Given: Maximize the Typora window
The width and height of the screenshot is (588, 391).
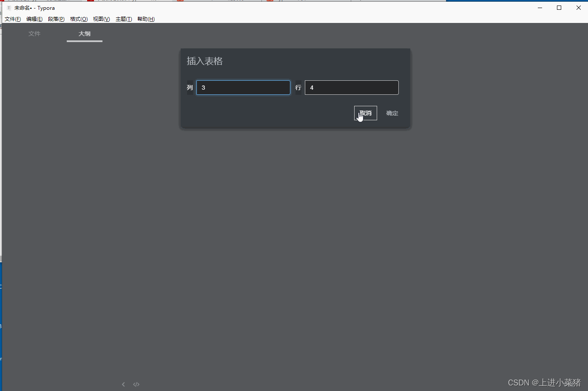Looking at the screenshot, I should 559,8.
